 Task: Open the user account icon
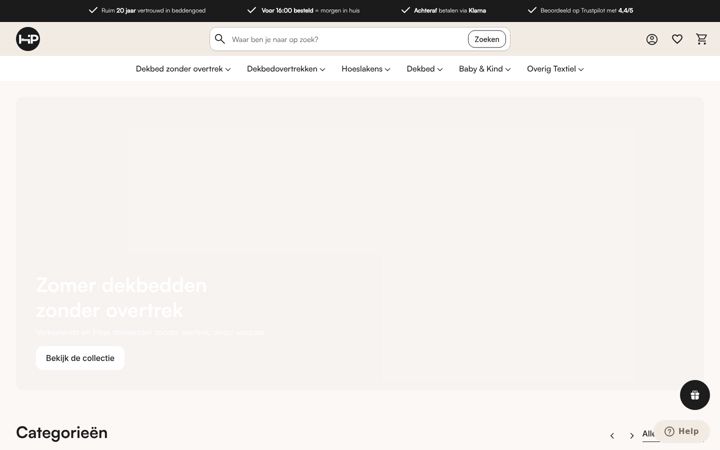[652, 39]
